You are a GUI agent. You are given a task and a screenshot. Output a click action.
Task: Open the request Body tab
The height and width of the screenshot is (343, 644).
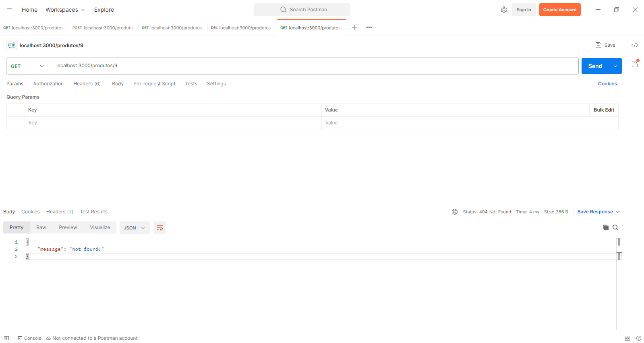tap(118, 84)
